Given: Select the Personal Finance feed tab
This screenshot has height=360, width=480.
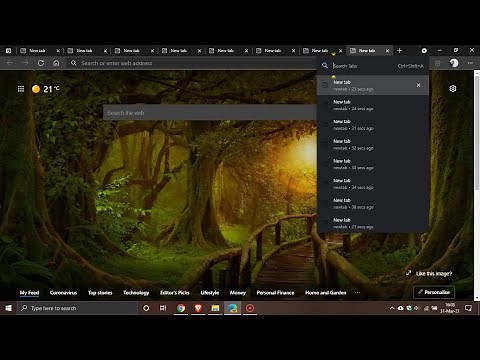Looking at the screenshot, I should pos(275,293).
